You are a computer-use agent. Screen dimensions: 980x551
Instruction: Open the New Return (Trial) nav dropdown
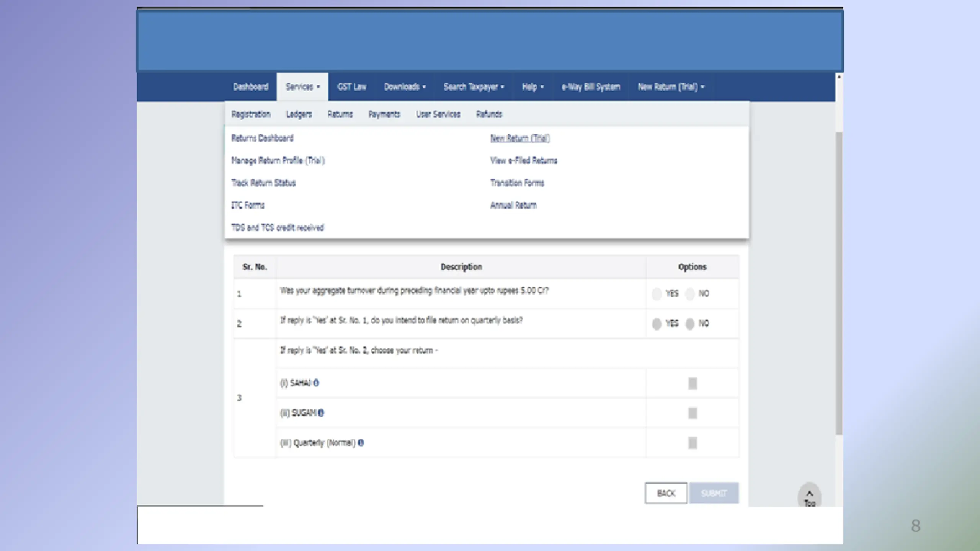(671, 87)
